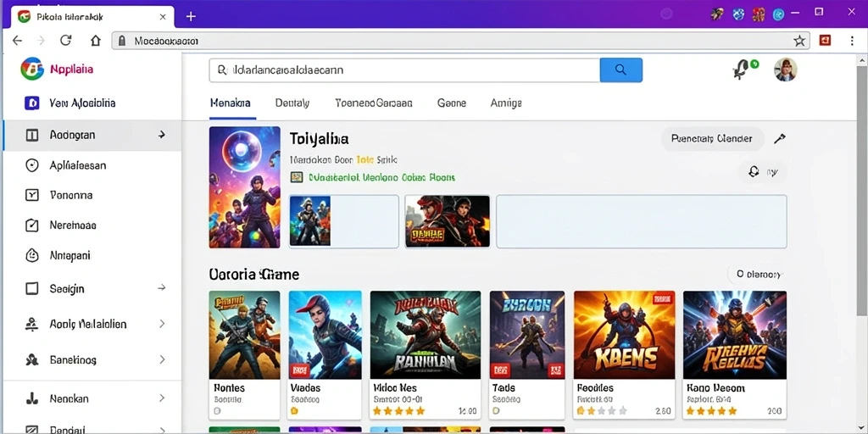Open the Wades game card

point(325,354)
